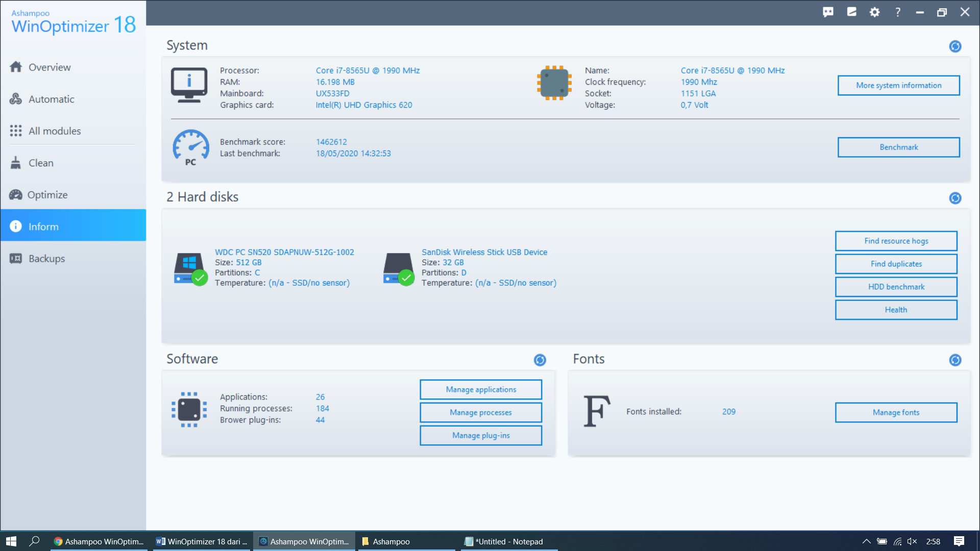Open the Overview section in sidebar

(73, 67)
